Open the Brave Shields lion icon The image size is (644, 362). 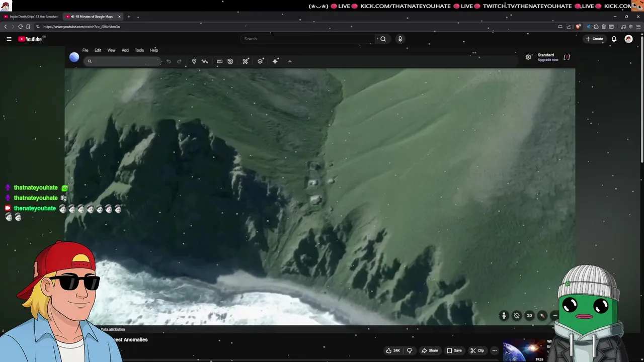coord(578,27)
